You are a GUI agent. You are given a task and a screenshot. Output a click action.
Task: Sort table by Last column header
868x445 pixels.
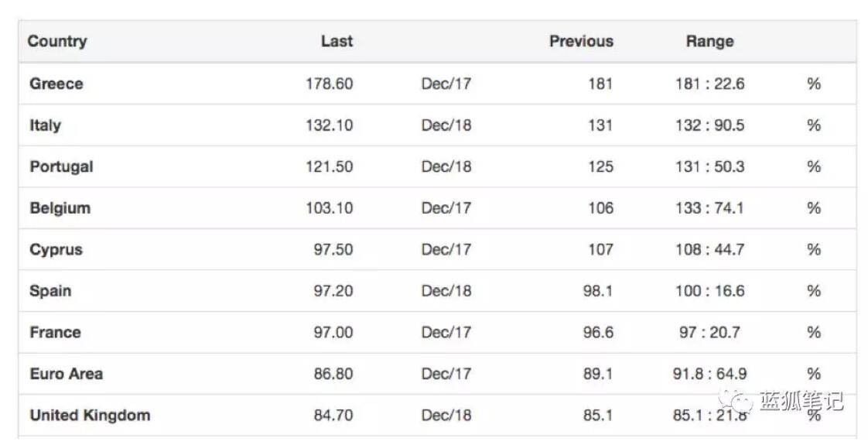[x=337, y=42]
